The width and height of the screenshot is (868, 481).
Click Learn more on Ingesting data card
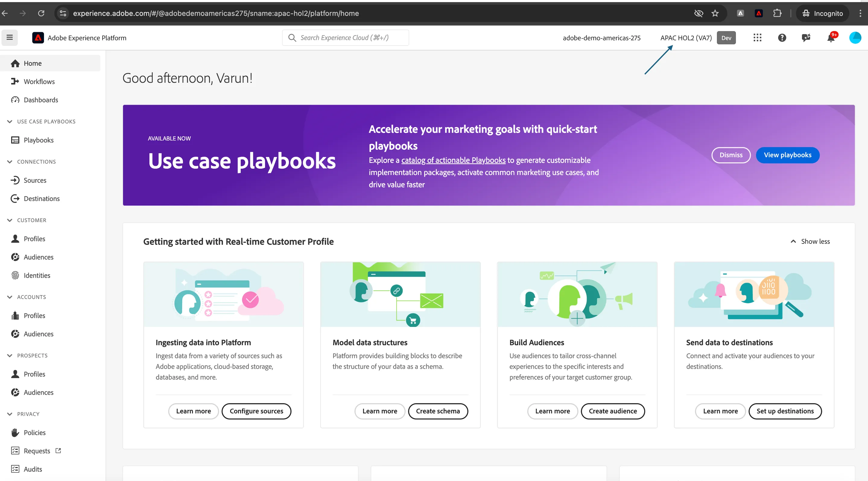pos(193,411)
